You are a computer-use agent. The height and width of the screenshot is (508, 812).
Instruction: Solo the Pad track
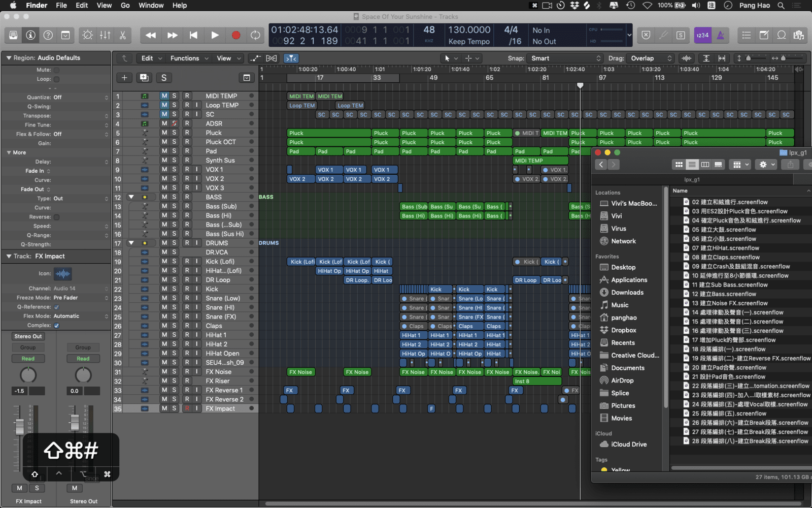(174, 151)
